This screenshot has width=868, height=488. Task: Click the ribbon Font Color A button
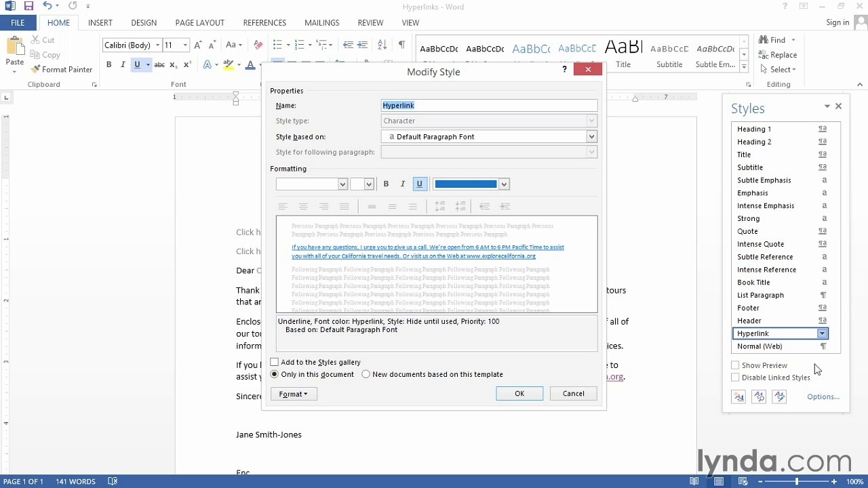tap(250, 65)
